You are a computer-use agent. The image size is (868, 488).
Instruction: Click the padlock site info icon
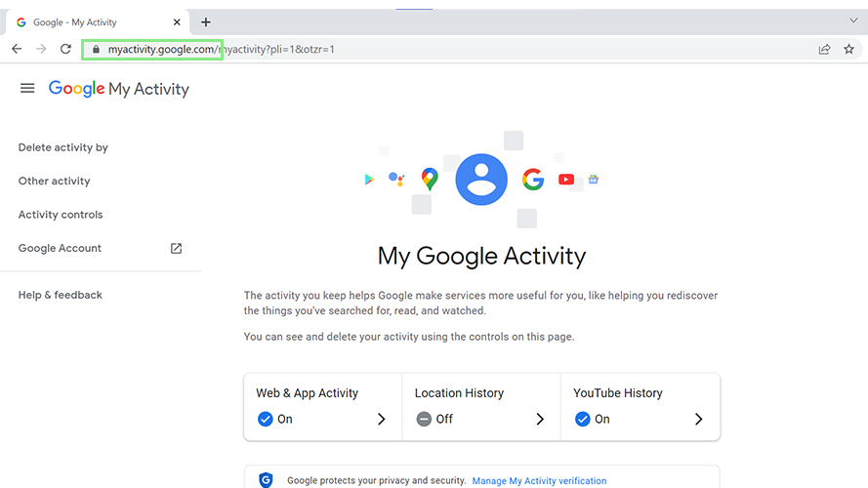(x=96, y=49)
